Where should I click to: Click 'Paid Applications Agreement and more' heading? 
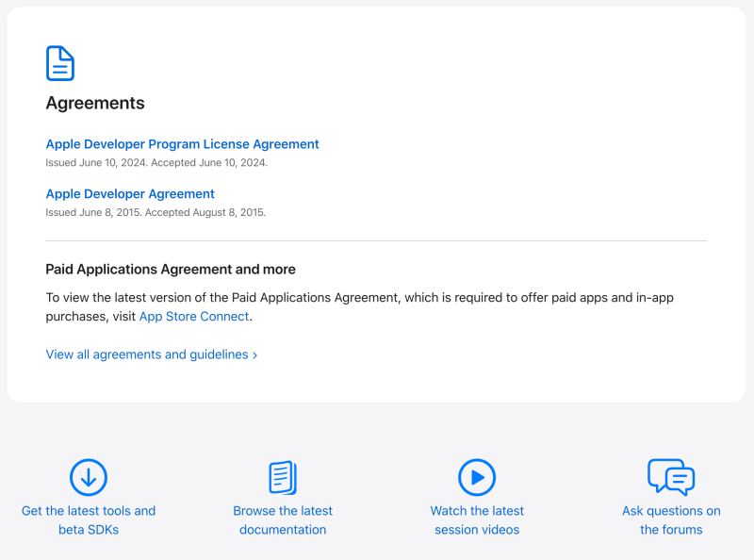(x=171, y=269)
